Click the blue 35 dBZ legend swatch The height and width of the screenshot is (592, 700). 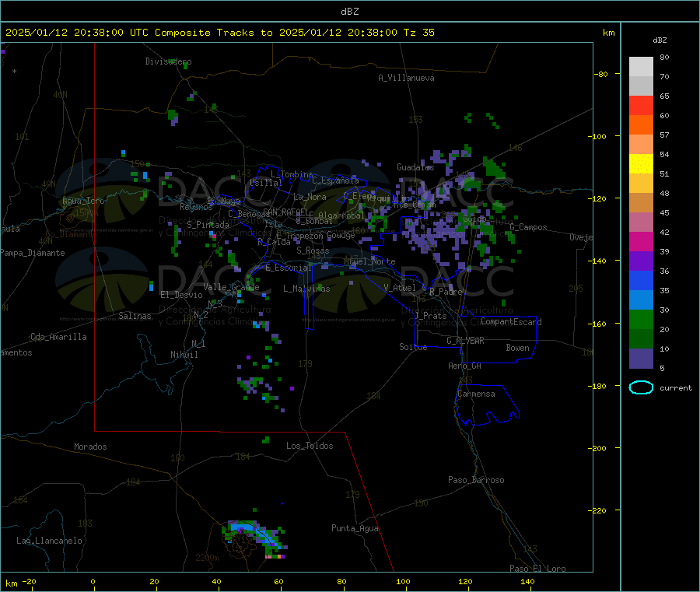[641, 280]
